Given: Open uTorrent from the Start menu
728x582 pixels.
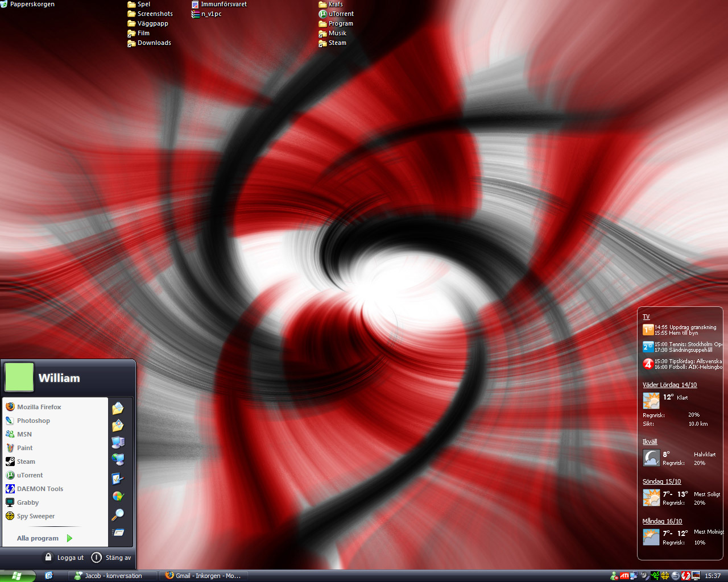Looking at the screenshot, I should [x=55, y=475].
